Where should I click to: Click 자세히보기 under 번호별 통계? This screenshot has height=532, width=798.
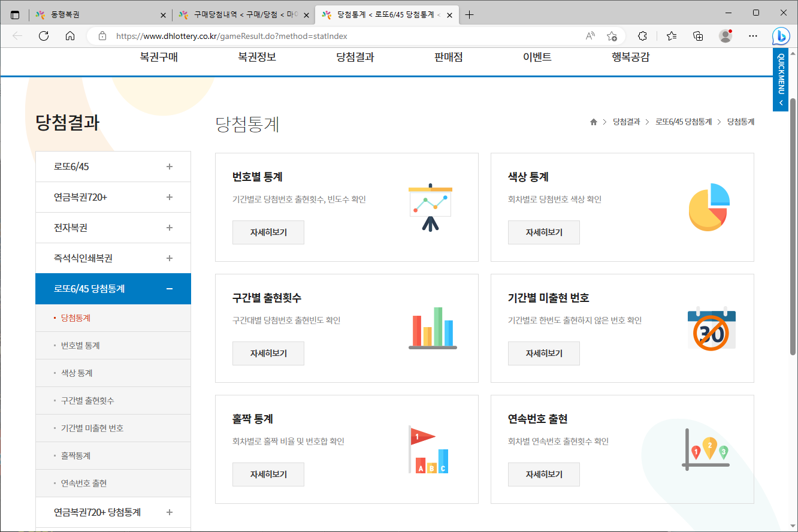268,232
